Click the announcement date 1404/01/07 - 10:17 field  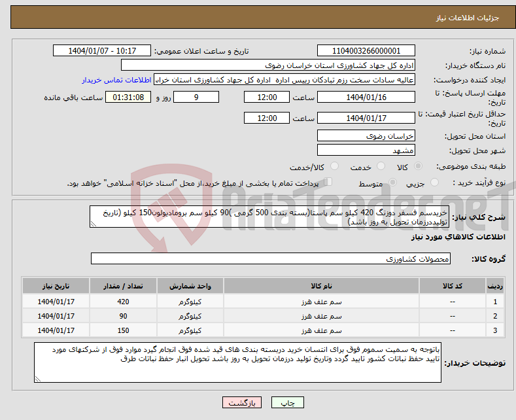tap(101, 50)
